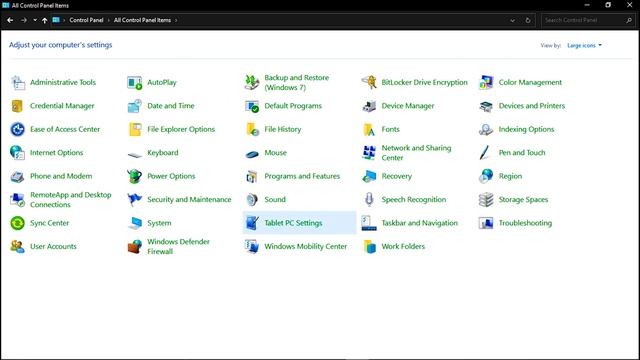
Task: Expand the chevron after Control Panel breadcrumb
Action: [109, 20]
